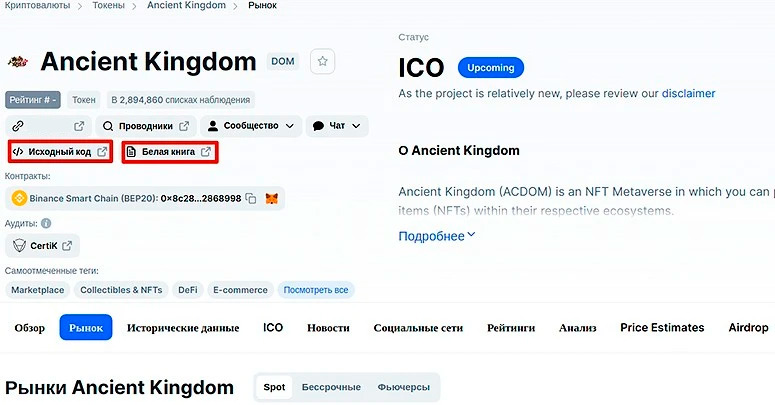Switch to the Новости tab
Screen dimensions: 775x405
click(328, 328)
